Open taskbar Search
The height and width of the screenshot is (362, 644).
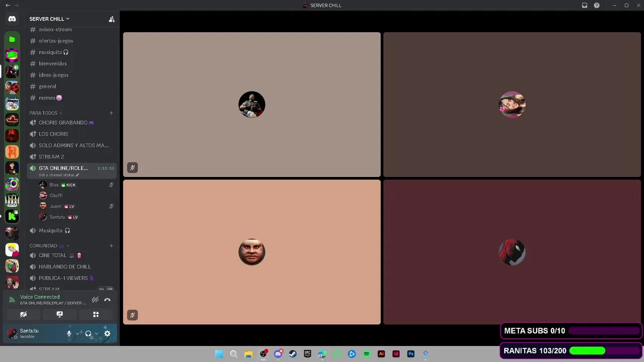click(x=233, y=354)
